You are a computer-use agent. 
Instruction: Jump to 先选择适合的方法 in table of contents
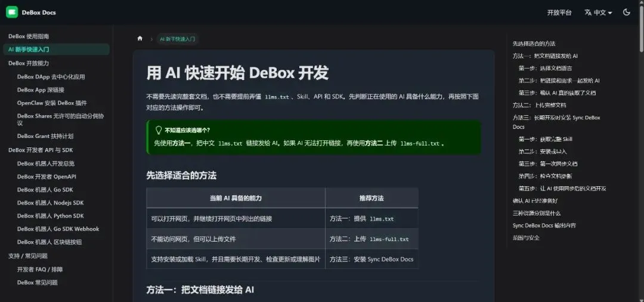pos(534,44)
